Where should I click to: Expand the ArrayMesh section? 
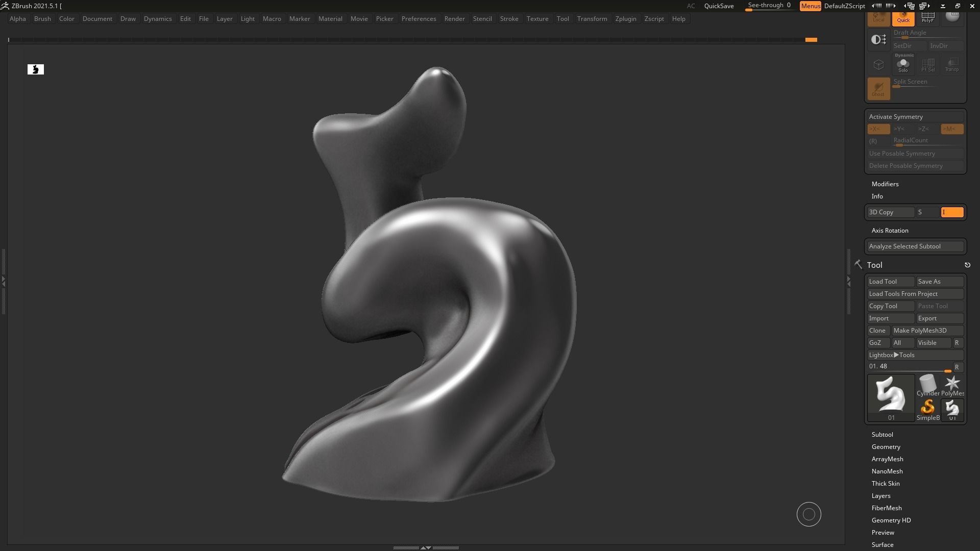point(887,459)
